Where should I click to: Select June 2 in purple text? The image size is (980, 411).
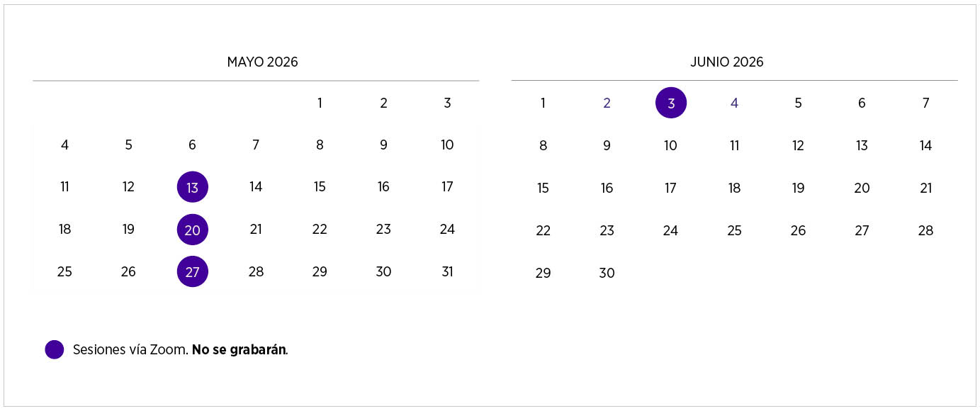pyautogui.click(x=607, y=103)
